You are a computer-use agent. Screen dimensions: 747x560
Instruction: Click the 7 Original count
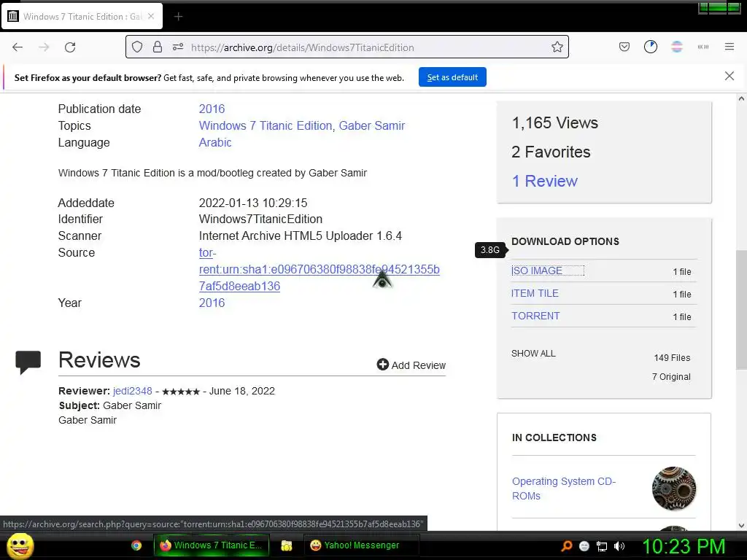click(x=671, y=377)
